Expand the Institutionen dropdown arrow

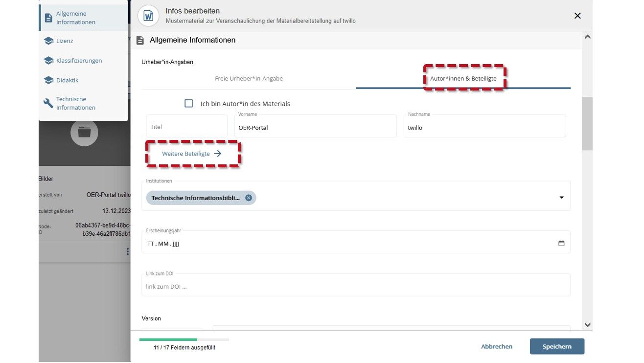tap(561, 198)
